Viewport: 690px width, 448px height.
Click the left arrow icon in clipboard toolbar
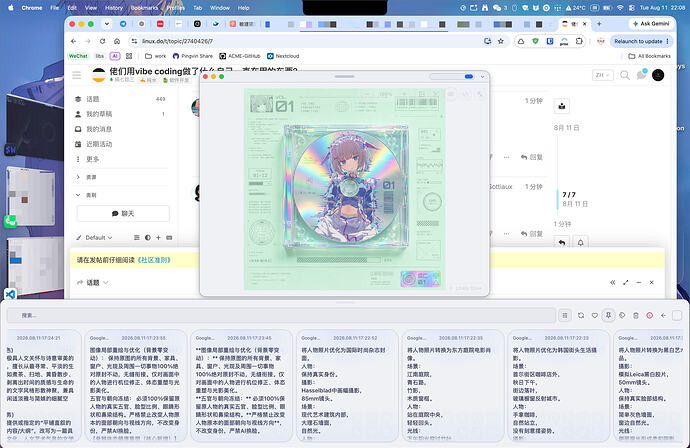(663, 316)
